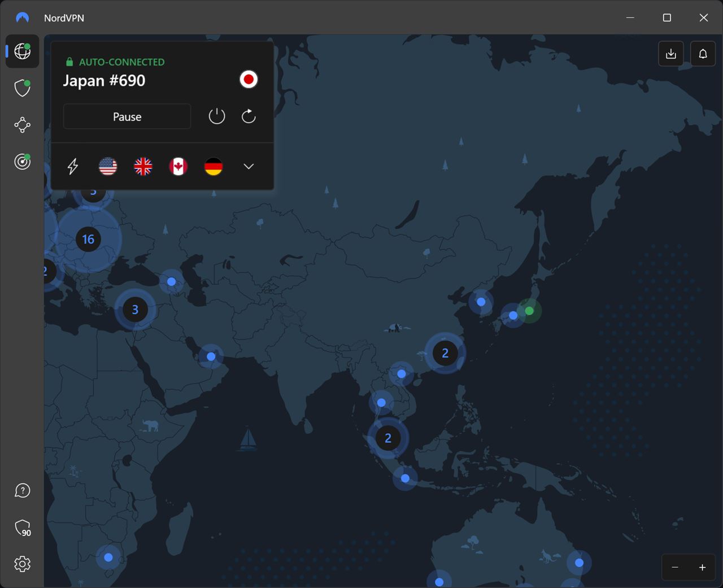This screenshot has width=723, height=588.
Task: Click the AUTO-CONNECTED status label
Action: (121, 62)
